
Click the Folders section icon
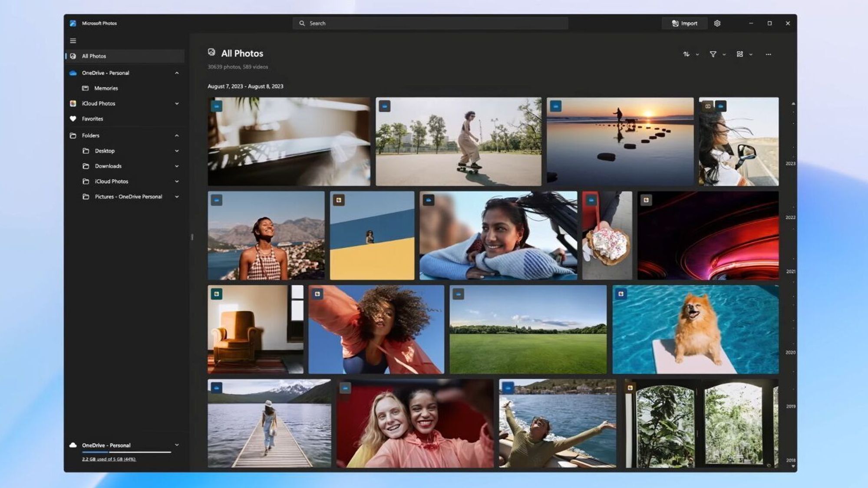73,135
